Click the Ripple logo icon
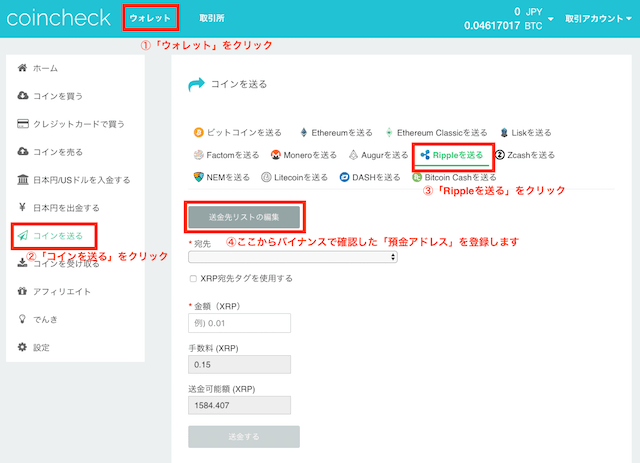Screen dimensions: 640x463 point(425,155)
